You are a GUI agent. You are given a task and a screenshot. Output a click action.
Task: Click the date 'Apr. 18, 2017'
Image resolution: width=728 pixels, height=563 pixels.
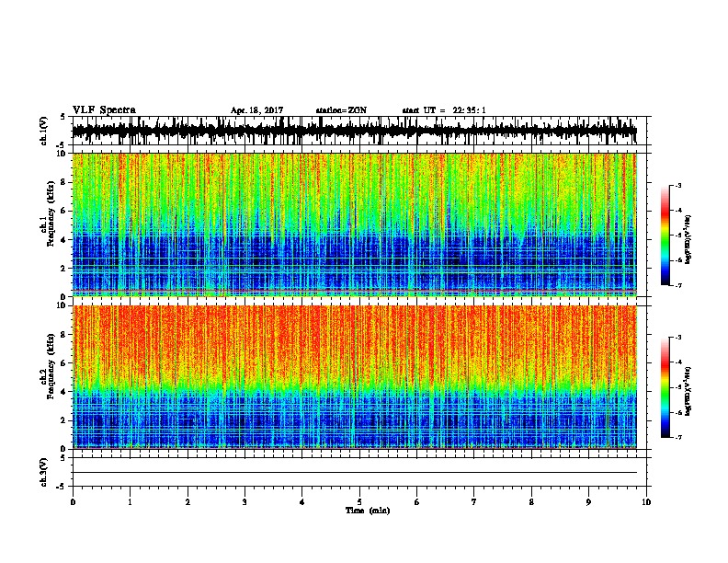pos(256,110)
